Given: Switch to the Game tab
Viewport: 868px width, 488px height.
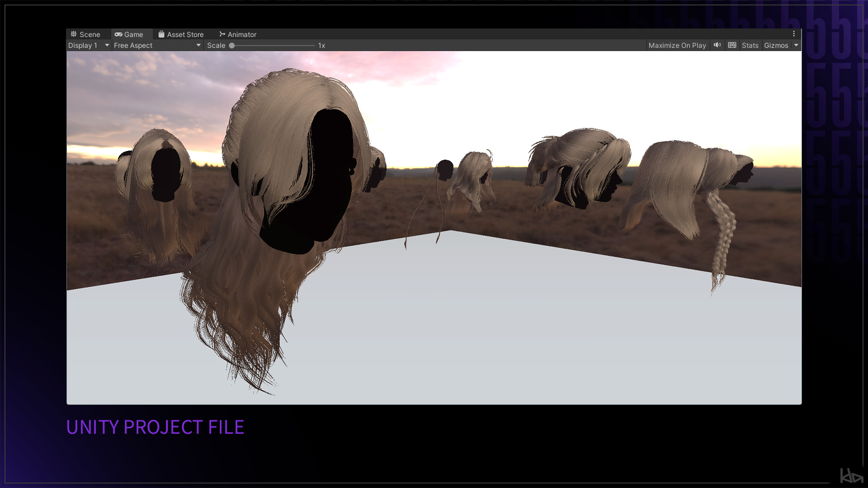Looking at the screenshot, I should point(133,34).
